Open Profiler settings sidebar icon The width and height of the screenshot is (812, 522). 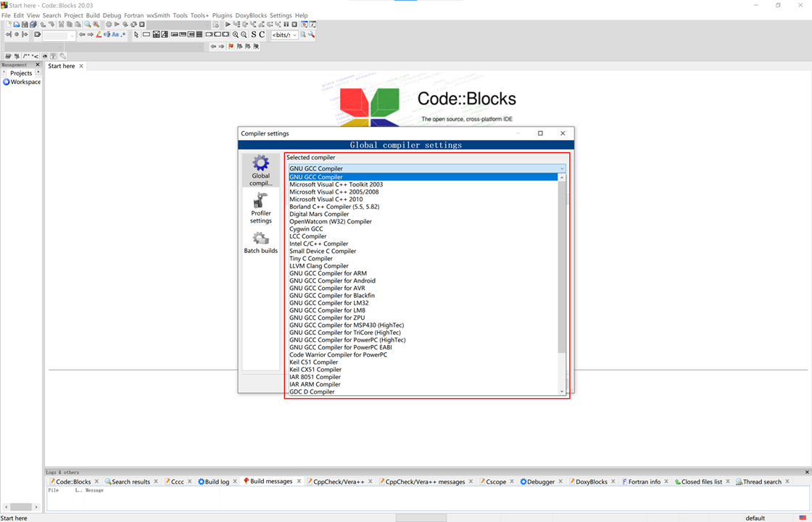coord(260,208)
